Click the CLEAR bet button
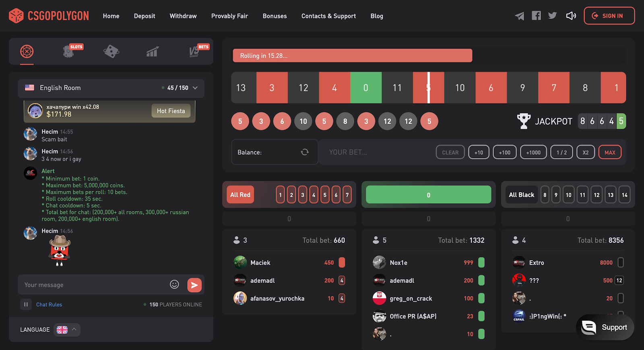The height and width of the screenshot is (350, 644). tap(450, 152)
